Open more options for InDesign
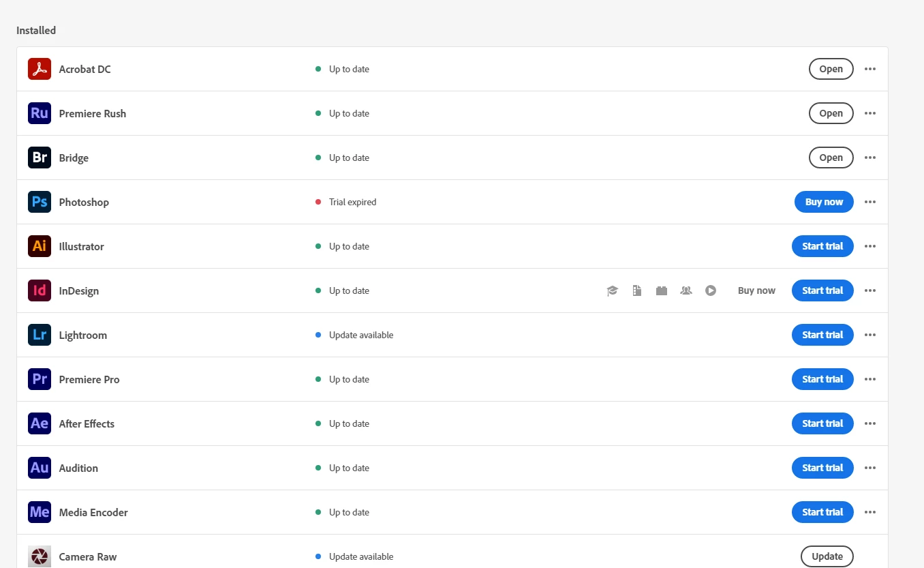This screenshot has height=568, width=924. coord(870,290)
